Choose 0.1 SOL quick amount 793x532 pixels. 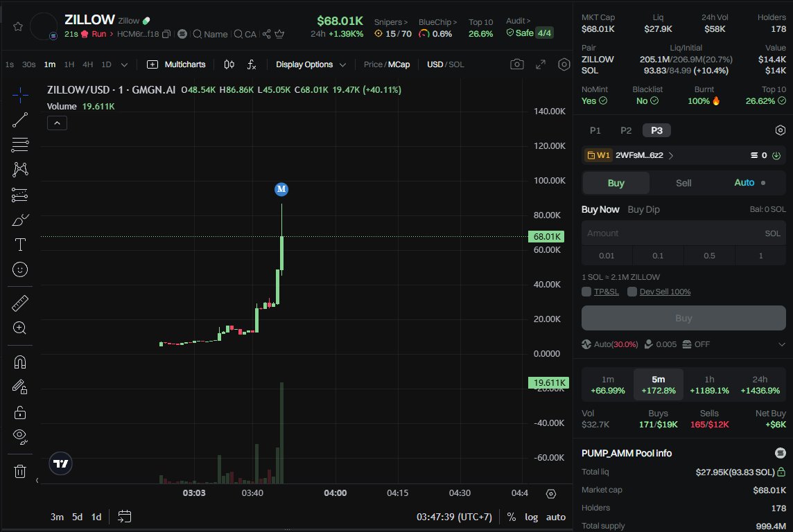tap(657, 256)
